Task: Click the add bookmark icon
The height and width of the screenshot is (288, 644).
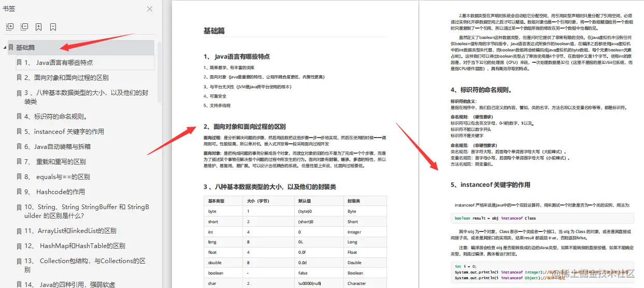Action: coord(39,27)
